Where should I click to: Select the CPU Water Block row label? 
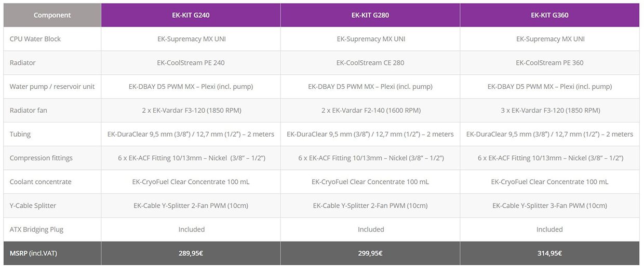(35, 39)
